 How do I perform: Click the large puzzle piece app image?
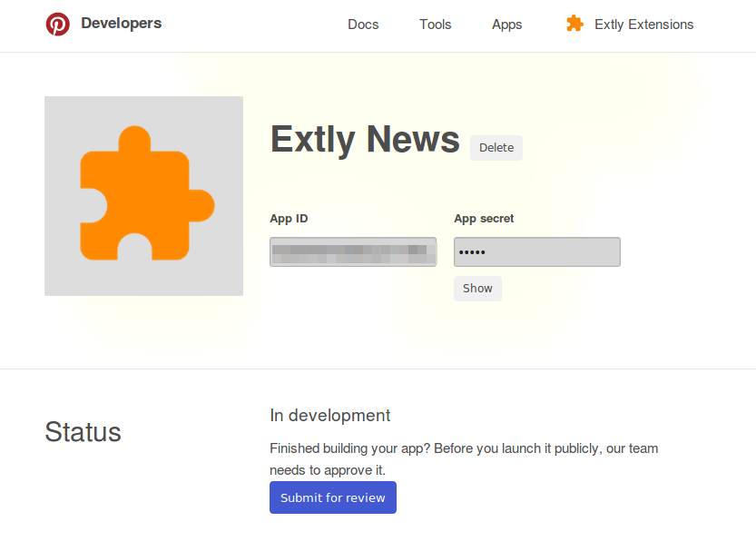(x=143, y=196)
